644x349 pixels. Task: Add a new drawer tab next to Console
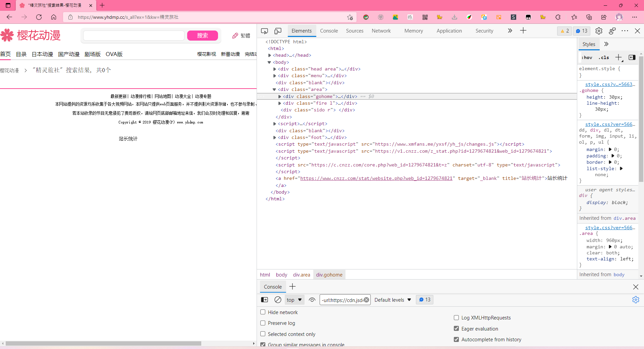tap(292, 287)
